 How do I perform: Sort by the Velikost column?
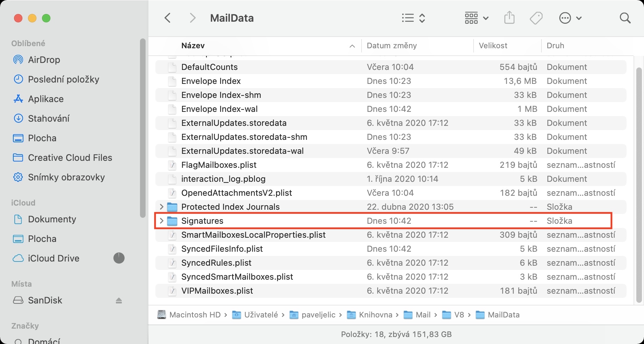pos(493,46)
